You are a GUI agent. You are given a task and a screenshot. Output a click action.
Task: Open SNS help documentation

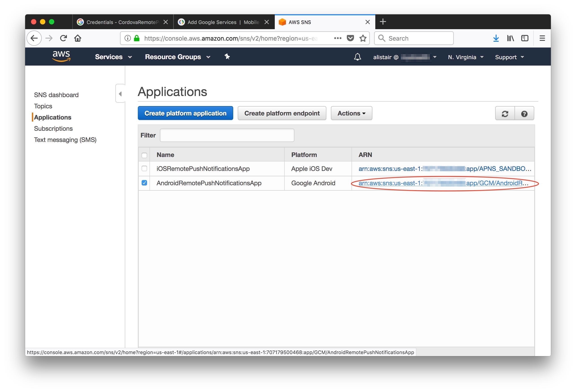pyautogui.click(x=524, y=113)
